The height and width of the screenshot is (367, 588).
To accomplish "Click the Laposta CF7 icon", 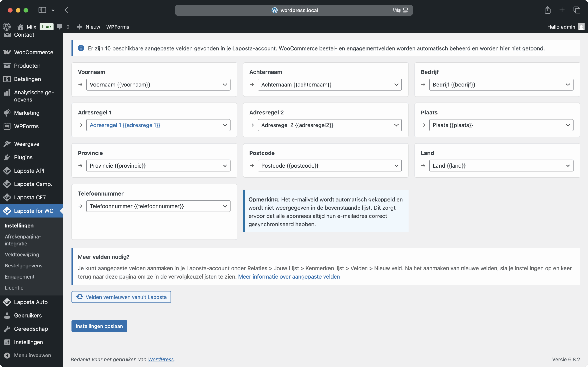I will (7, 197).
